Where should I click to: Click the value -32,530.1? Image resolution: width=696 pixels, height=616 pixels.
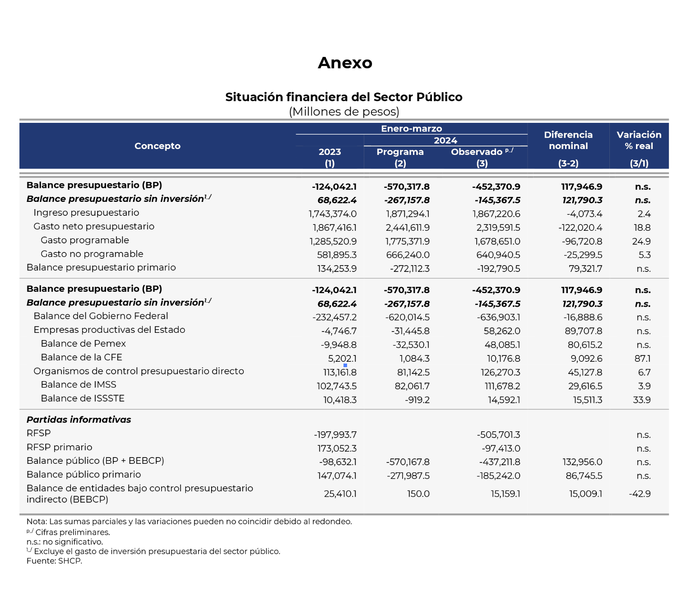(411, 345)
